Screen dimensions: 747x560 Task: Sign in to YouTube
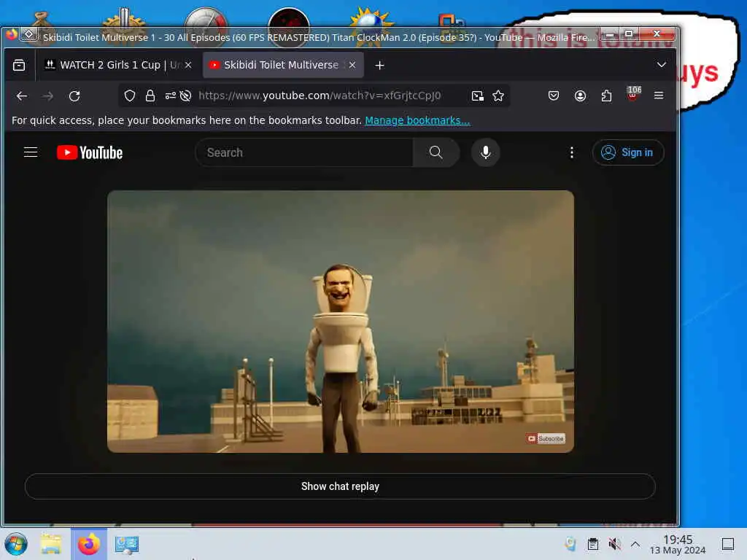click(x=628, y=152)
